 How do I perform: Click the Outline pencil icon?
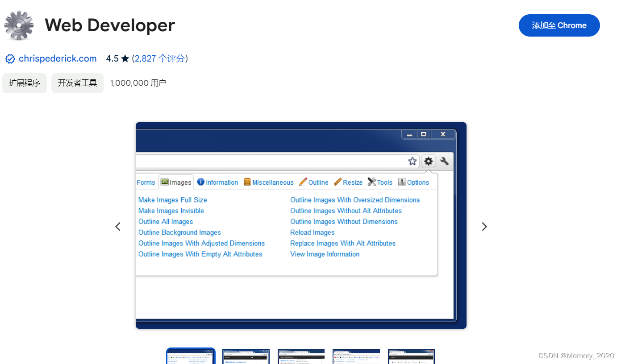[x=303, y=182]
